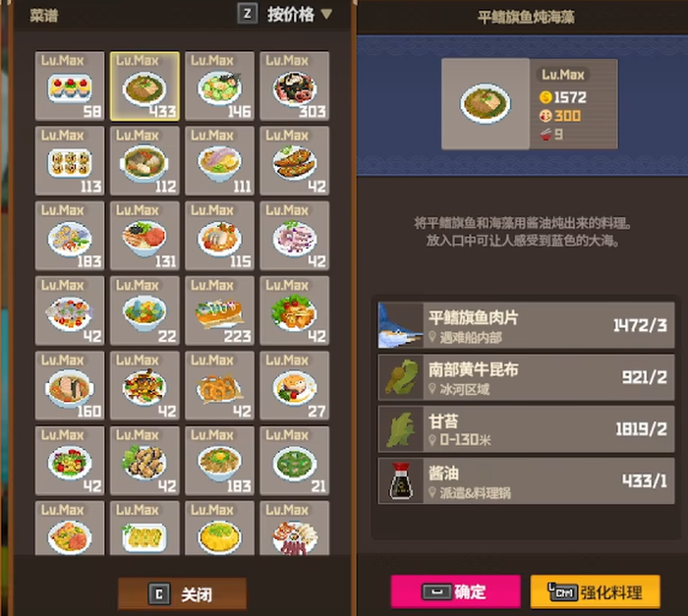Select the curry plate dish showing 27
The height and width of the screenshot is (616, 688).
pos(295,386)
